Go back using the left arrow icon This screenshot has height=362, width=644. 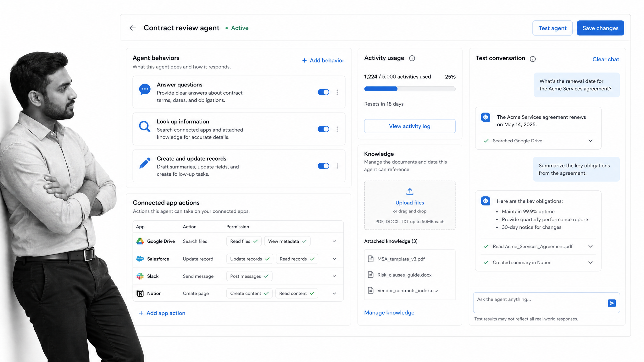pos(133,28)
